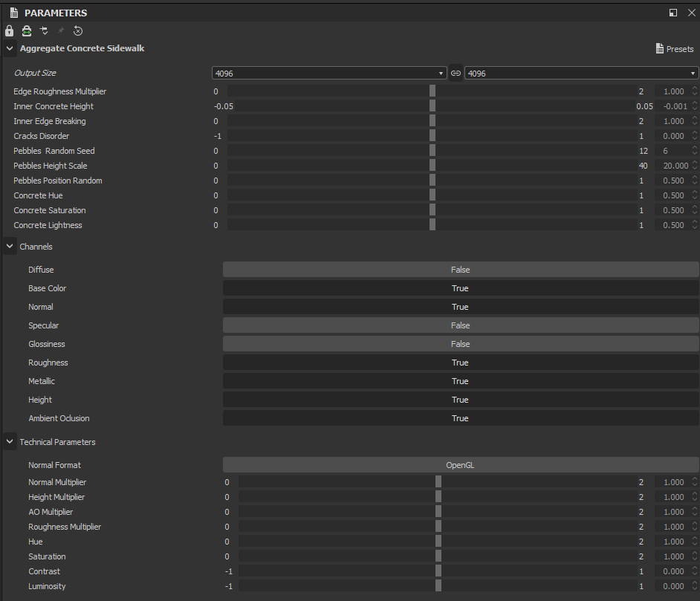Click the Pebbles Height Scale value 20.000
The height and width of the screenshot is (601, 700).
click(x=673, y=166)
